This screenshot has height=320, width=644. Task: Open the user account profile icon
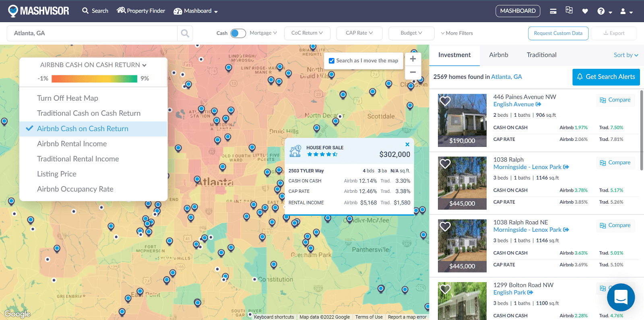tap(623, 11)
